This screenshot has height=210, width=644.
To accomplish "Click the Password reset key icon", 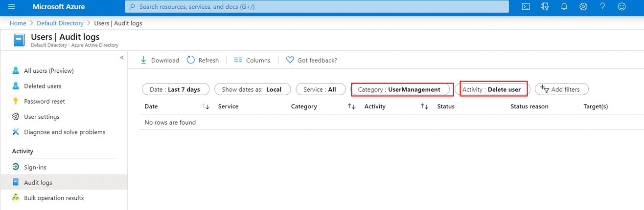I will coord(16,101).
